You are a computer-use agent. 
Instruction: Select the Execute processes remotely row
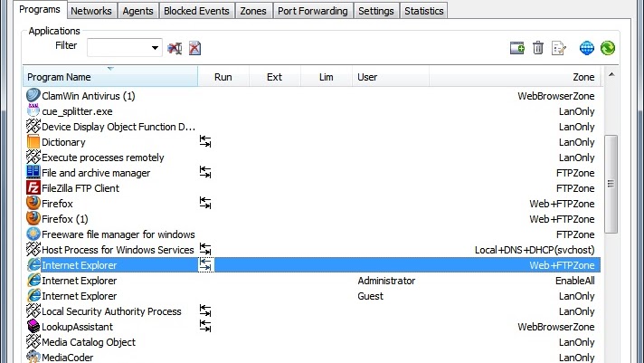click(x=313, y=157)
